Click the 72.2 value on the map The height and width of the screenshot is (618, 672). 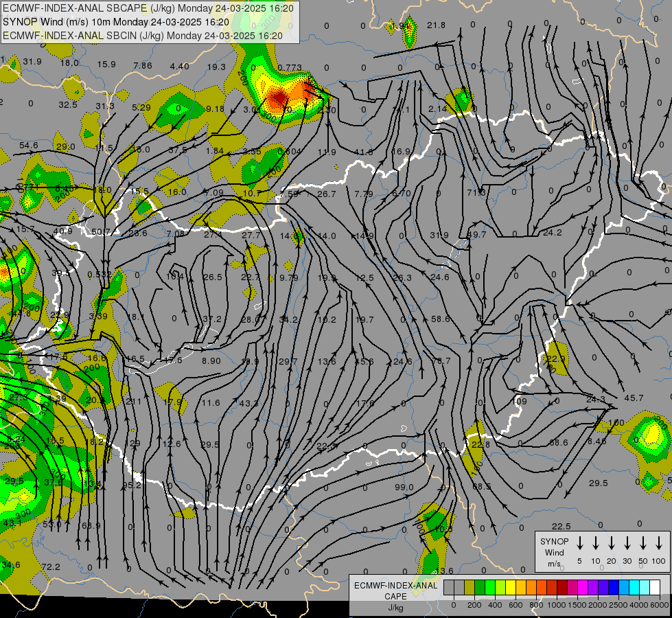pyautogui.click(x=51, y=567)
